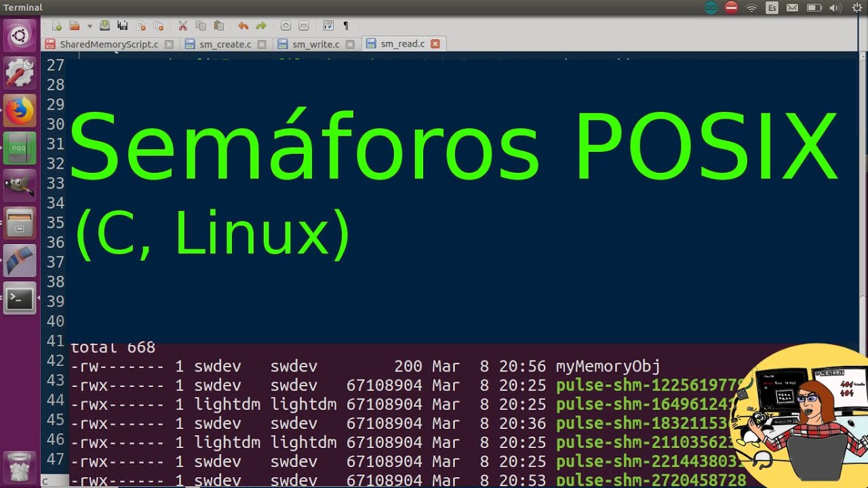Expand the recent files dropdown arrow
This screenshot has width=868, height=488.
click(x=89, y=26)
